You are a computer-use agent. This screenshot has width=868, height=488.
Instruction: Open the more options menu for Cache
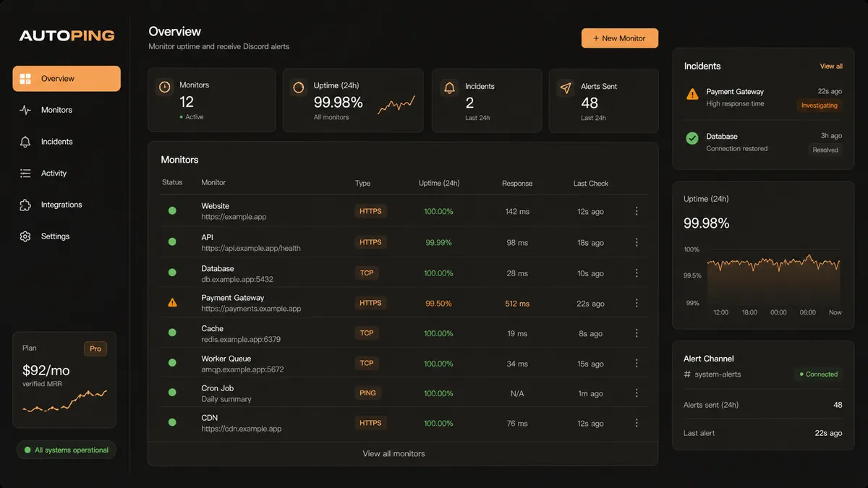coord(637,333)
